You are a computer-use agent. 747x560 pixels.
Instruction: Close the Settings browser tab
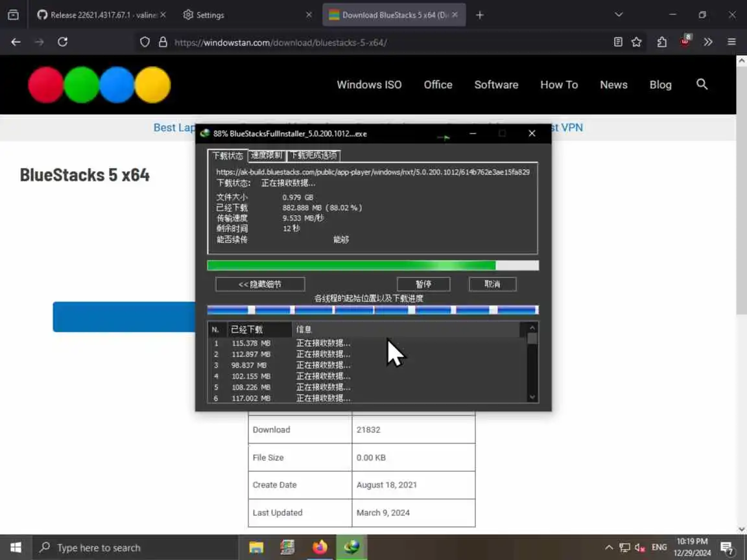pos(309,15)
